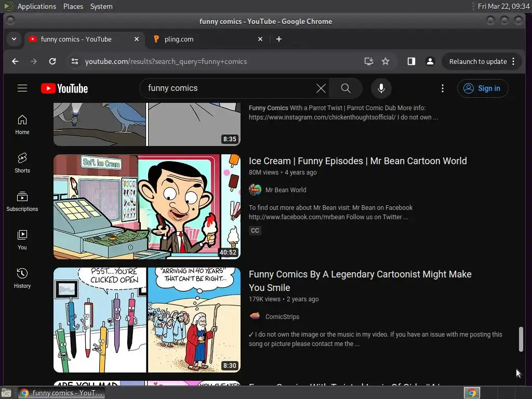The height and width of the screenshot is (399, 532).
Task: Start voice search with the microphone
Action: 381,88
